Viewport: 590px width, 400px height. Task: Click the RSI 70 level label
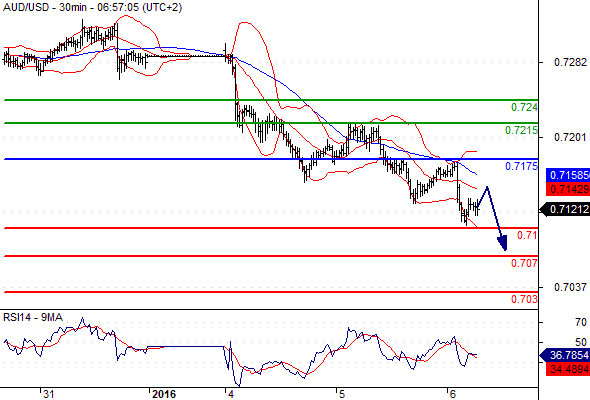tap(581, 322)
